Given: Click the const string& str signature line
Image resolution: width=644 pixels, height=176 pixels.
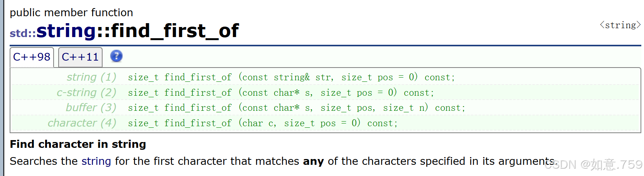Looking at the screenshot, I should pos(292,77).
